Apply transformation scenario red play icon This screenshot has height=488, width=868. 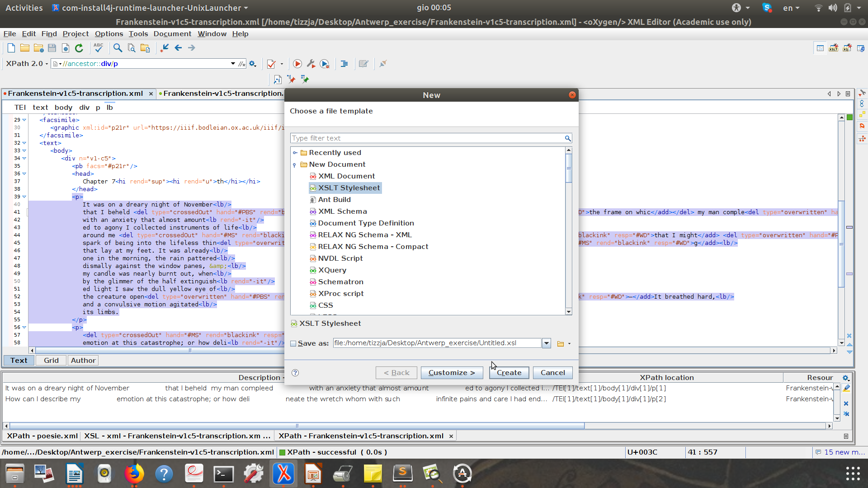pyautogui.click(x=297, y=64)
